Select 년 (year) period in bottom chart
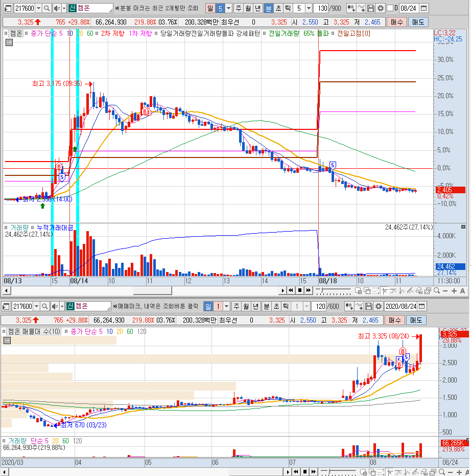The image size is (471, 476). (255, 306)
